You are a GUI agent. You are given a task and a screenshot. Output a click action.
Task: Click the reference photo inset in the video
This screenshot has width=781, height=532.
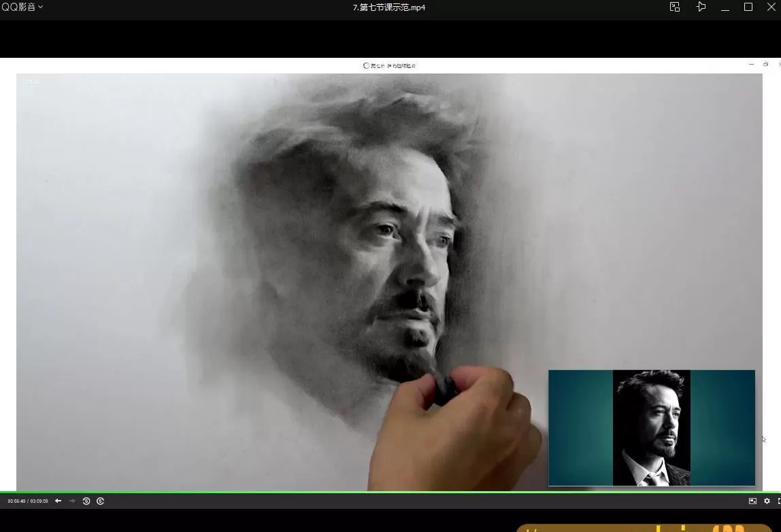point(651,428)
